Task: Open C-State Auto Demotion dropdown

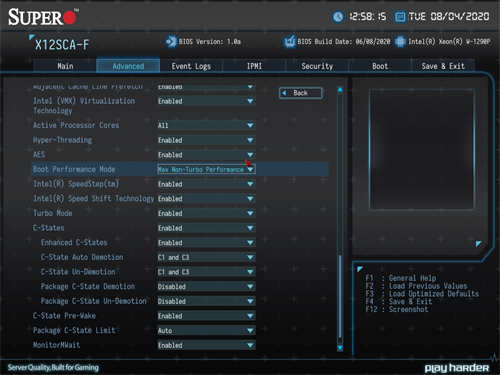Action: (x=206, y=257)
